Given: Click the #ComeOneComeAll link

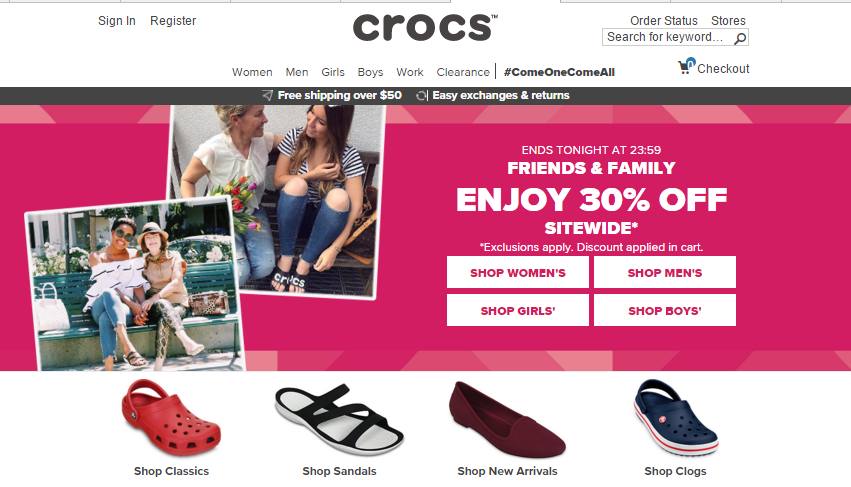Looking at the screenshot, I should pos(559,72).
